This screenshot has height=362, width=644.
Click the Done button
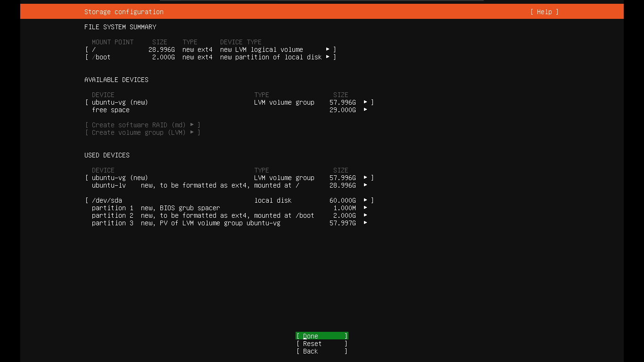coord(322,336)
